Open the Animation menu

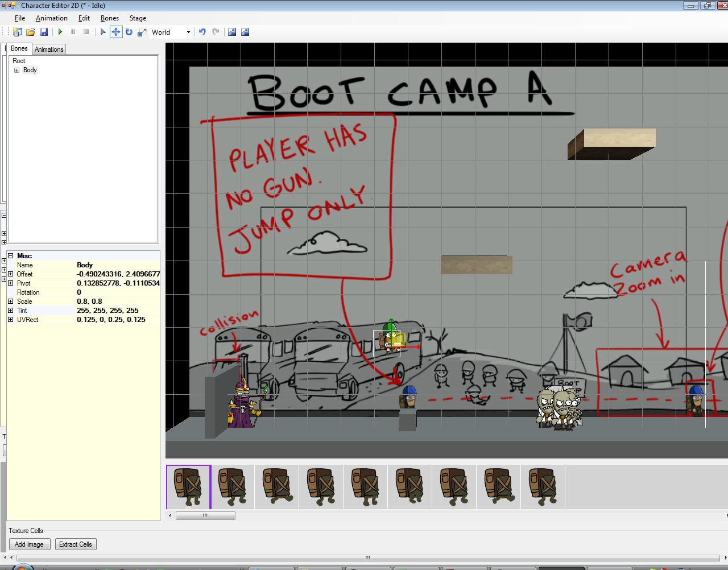52,18
